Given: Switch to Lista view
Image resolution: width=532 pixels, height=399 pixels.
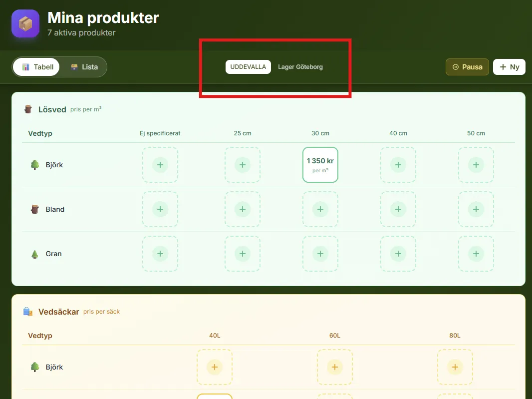Looking at the screenshot, I should [x=84, y=67].
